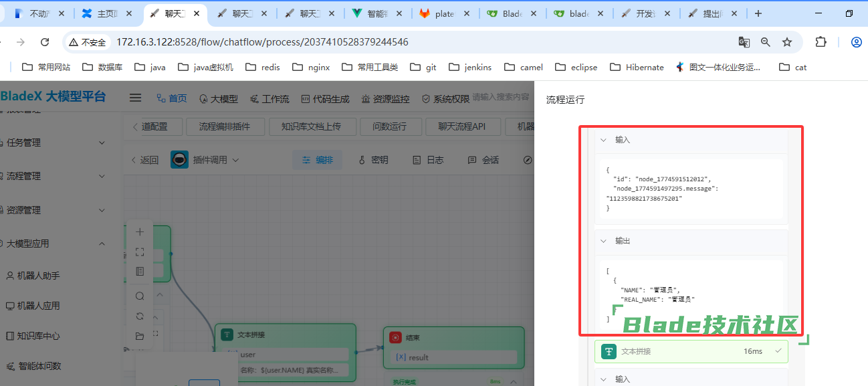This screenshot has width=868, height=386.
Task: Click the 返回 back link
Action: (x=144, y=160)
